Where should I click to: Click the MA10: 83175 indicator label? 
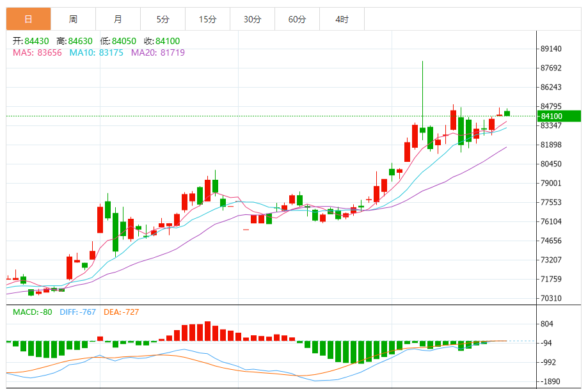[x=97, y=52]
